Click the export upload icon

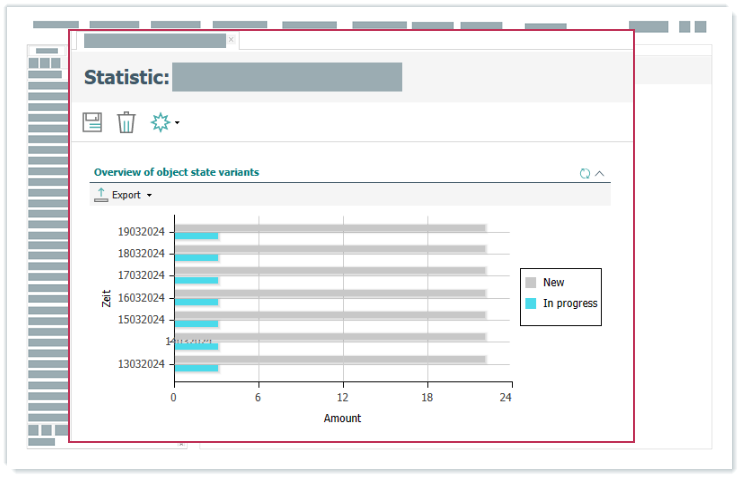(101, 195)
